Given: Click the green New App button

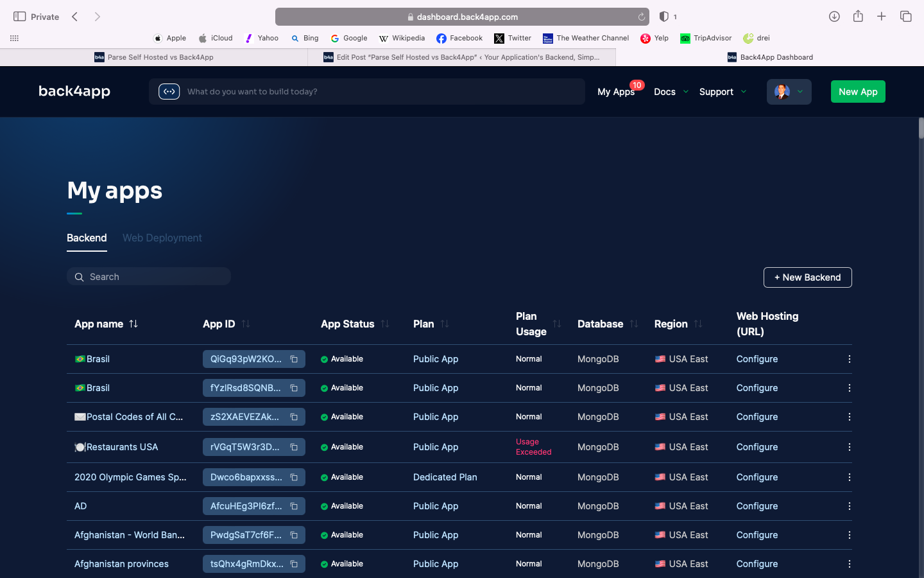Looking at the screenshot, I should (857, 92).
